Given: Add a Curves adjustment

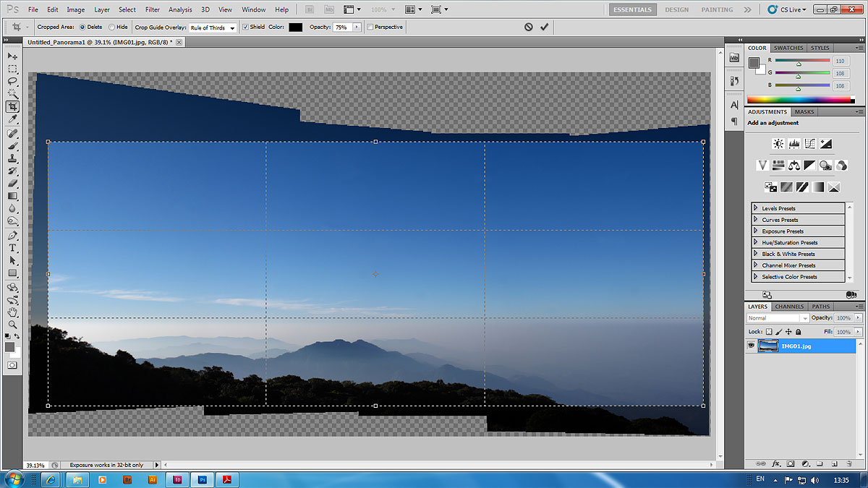Looking at the screenshot, I should pyautogui.click(x=810, y=144).
